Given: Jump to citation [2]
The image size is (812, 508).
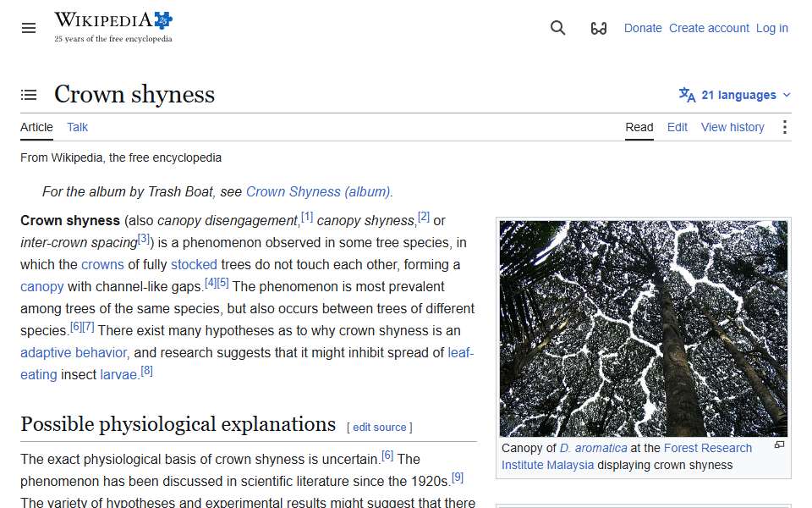Looking at the screenshot, I should pyautogui.click(x=424, y=216).
